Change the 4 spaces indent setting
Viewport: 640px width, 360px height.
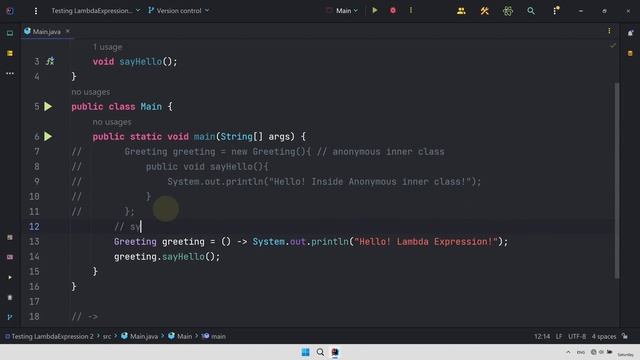(604, 337)
